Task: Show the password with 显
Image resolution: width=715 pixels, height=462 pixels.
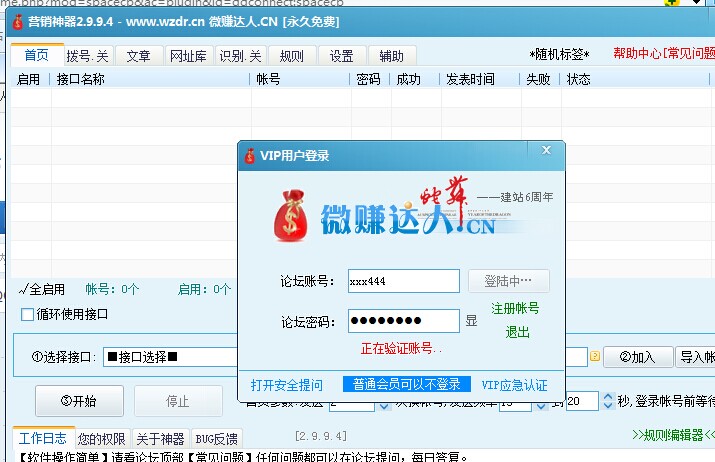Action: (471, 321)
